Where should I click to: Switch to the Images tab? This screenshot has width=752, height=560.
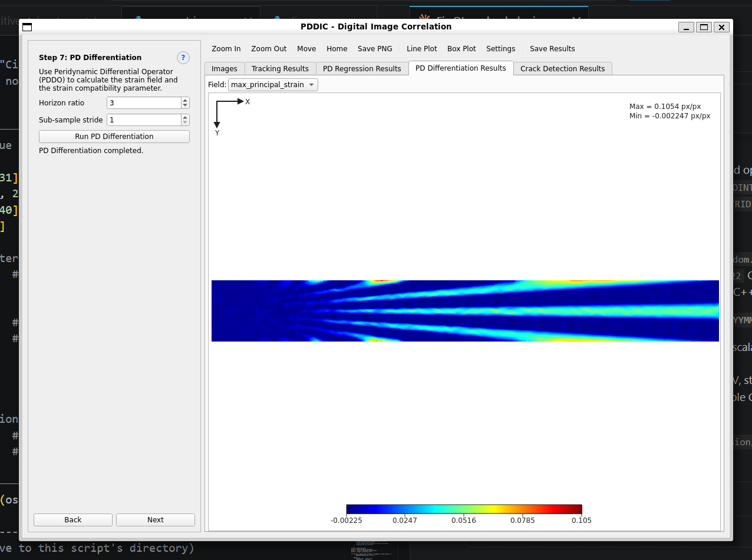pyautogui.click(x=224, y=69)
